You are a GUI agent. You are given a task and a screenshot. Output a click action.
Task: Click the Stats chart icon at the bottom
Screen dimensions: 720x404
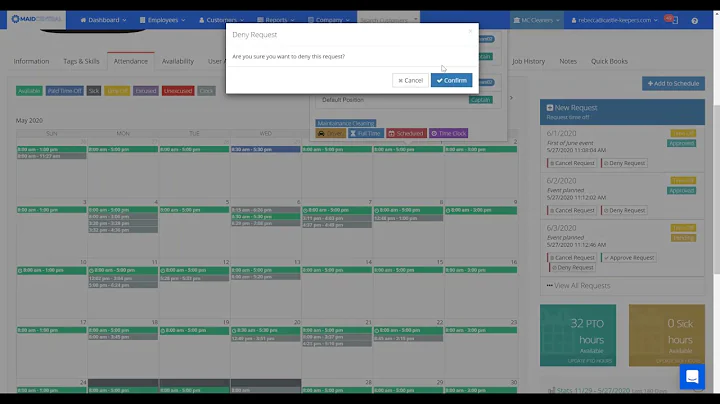551,391
